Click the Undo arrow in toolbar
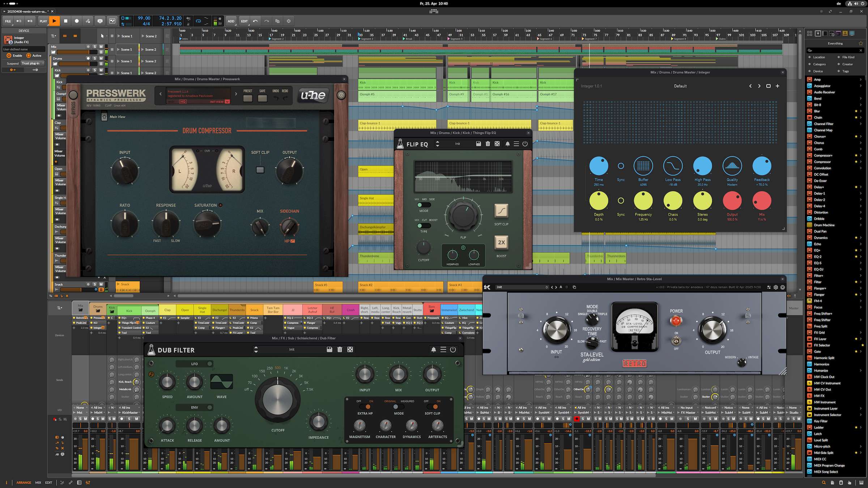Image resolution: width=868 pixels, height=488 pixels. (x=255, y=21)
